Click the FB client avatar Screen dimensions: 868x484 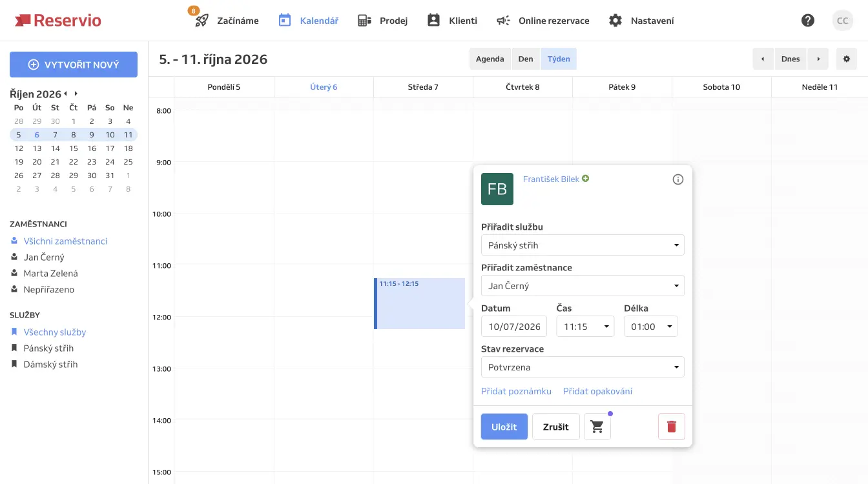coord(497,189)
